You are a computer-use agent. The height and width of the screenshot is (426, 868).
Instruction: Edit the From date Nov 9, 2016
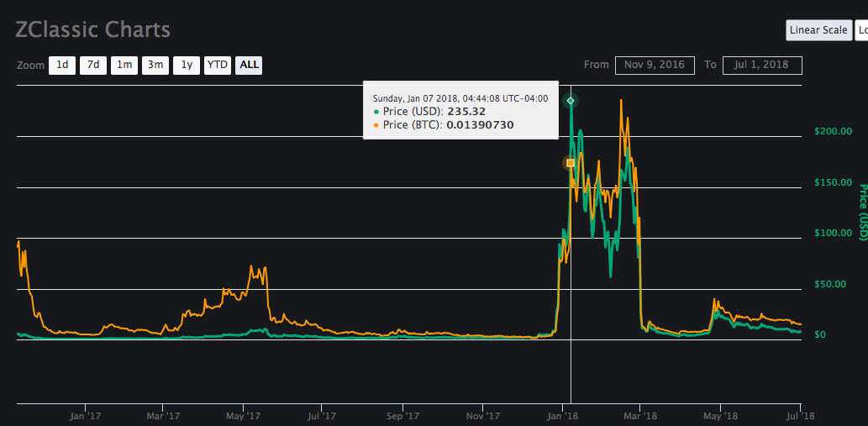pos(655,65)
